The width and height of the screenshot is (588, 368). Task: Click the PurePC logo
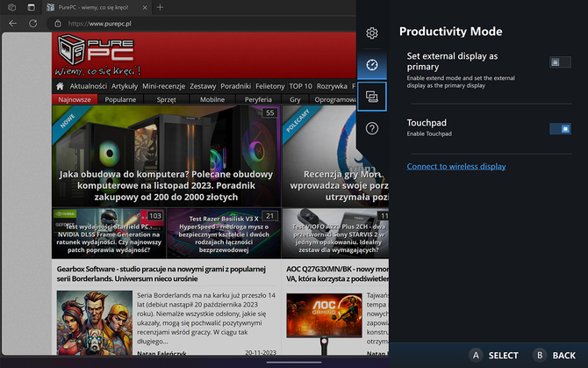click(97, 54)
